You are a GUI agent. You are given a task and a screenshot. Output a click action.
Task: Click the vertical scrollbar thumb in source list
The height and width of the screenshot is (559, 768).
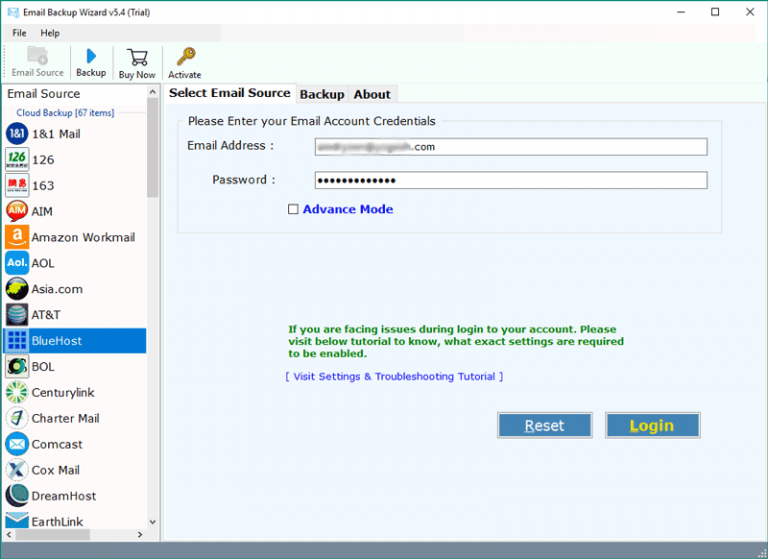[152, 147]
